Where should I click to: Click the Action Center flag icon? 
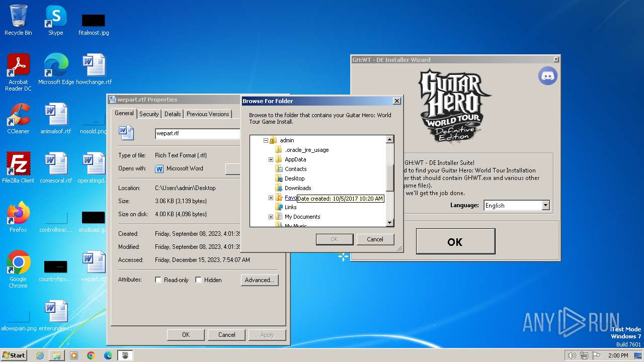(x=596, y=355)
